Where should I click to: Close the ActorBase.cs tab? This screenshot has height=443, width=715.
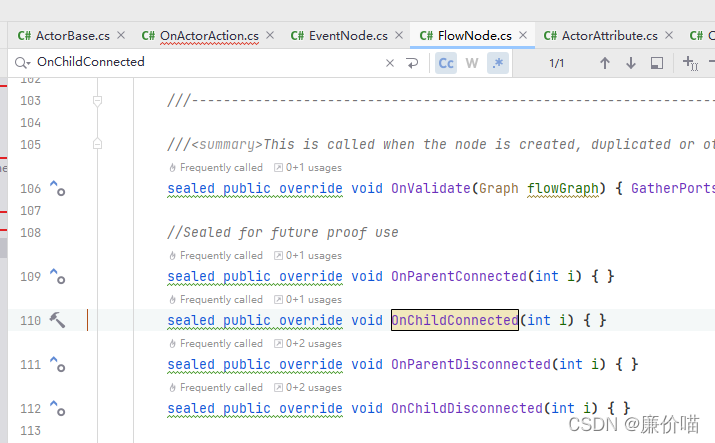(121, 35)
